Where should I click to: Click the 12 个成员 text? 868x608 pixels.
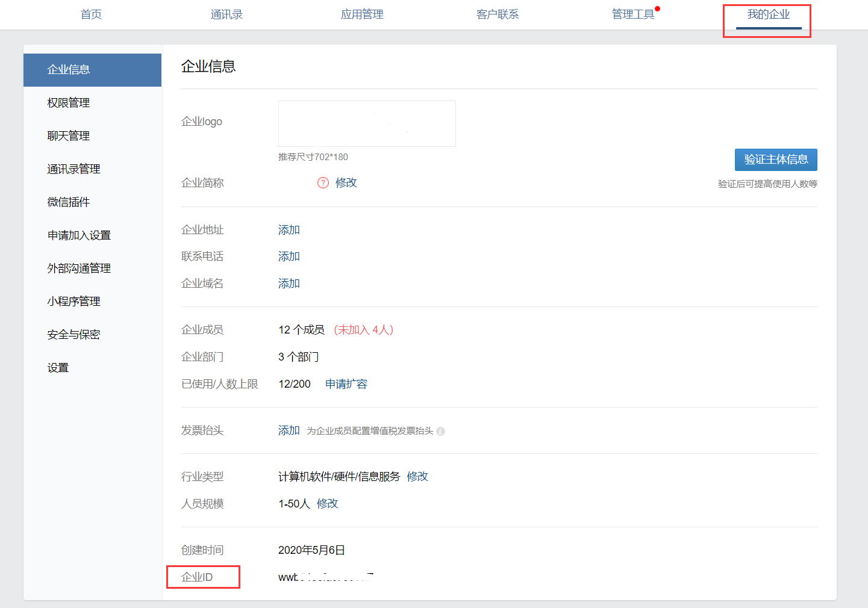(x=301, y=330)
